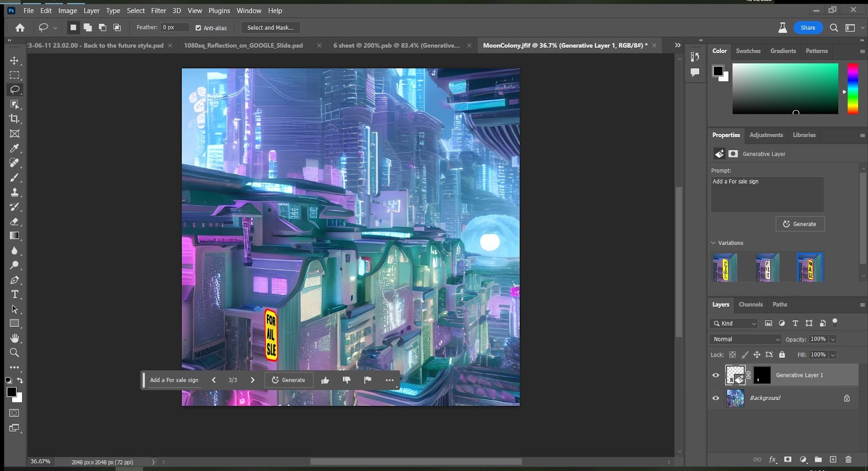This screenshot has width=868, height=471.
Task: Click the flag report icon in taskbar
Action: (368, 380)
